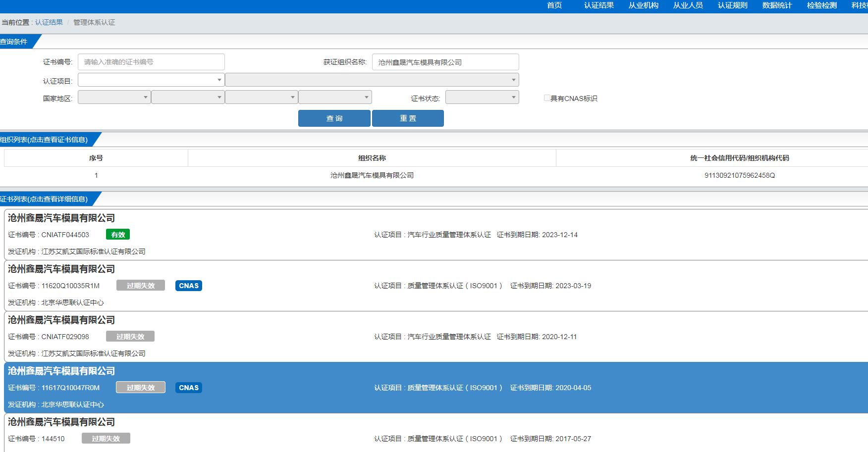Open the first 国家地区 dropdown
The width and height of the screenshot is (868, 452).
[114, 97]
